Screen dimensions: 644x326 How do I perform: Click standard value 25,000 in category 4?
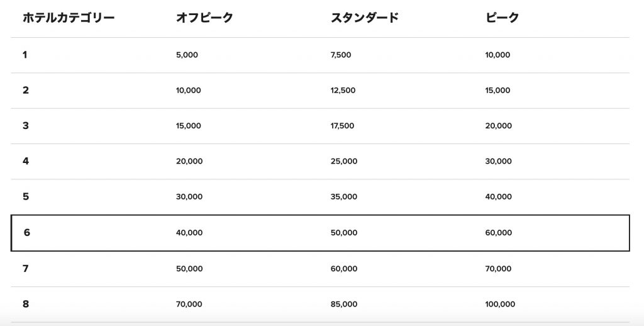pyautogui.click(x=343, y=162)
